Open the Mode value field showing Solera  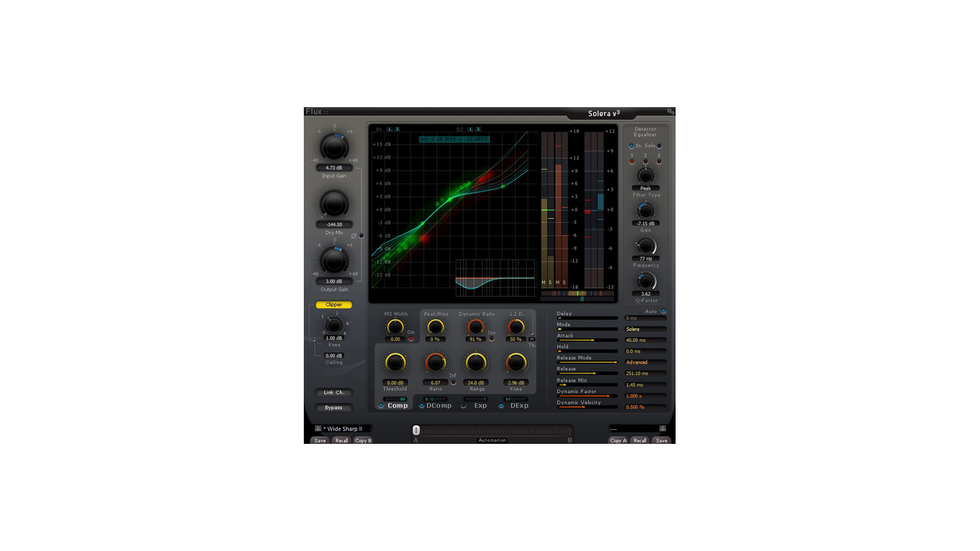click(646, 329)
